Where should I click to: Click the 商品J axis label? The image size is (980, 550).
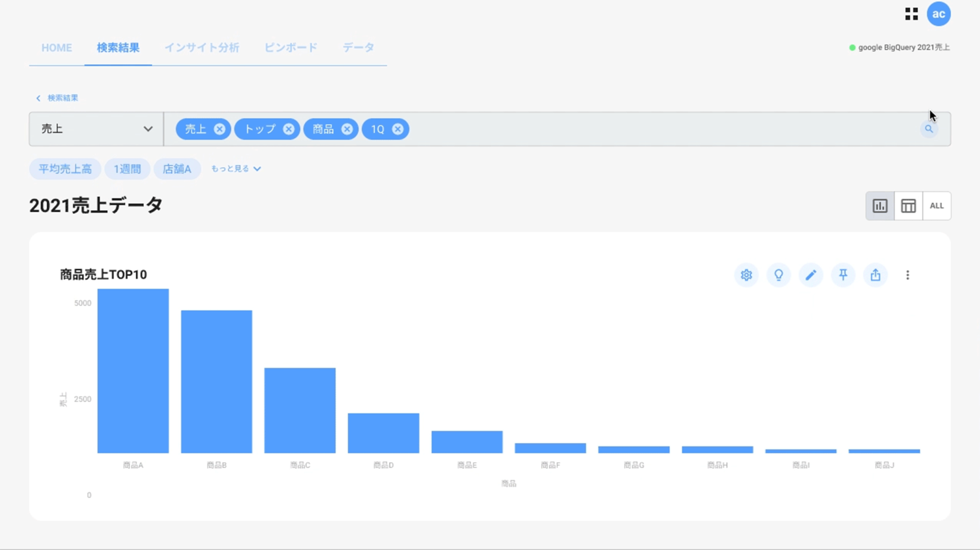point(884,465)
